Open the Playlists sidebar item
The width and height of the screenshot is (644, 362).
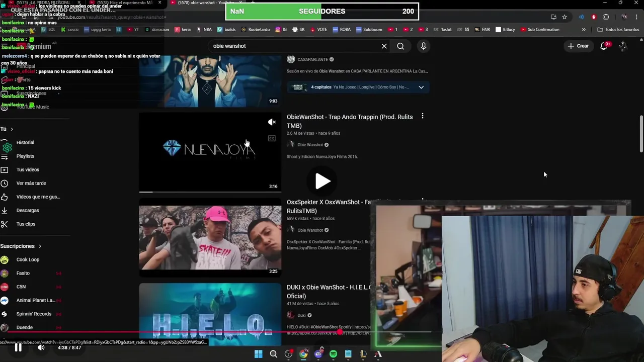[x=25, y=156]
